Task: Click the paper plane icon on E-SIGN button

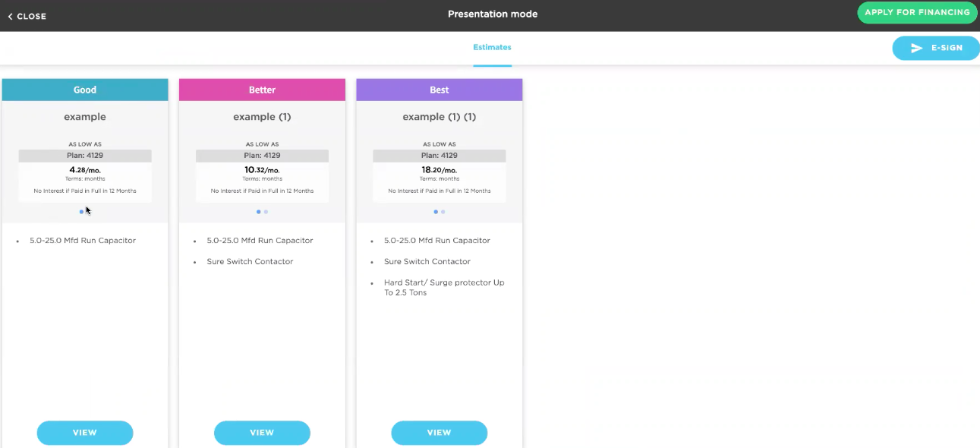Action: tap(917, 48)
